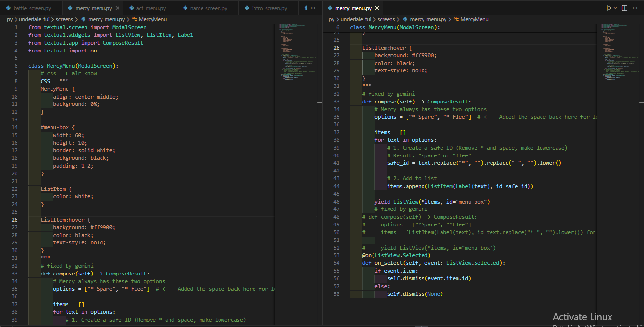Click line number 33 in right editor gutter
Screen dimensions: 644x327
click(337, 102)
